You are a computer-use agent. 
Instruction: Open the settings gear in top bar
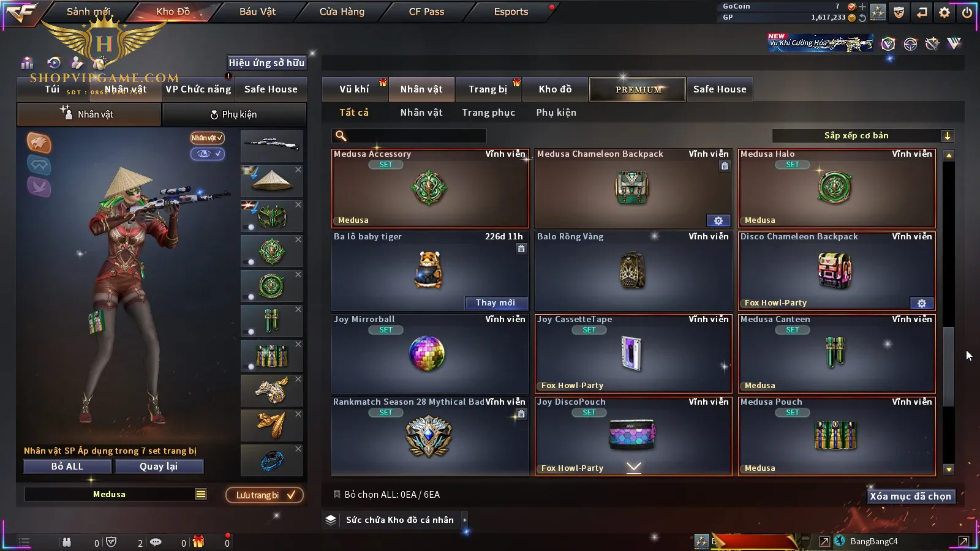click(944, 12)
